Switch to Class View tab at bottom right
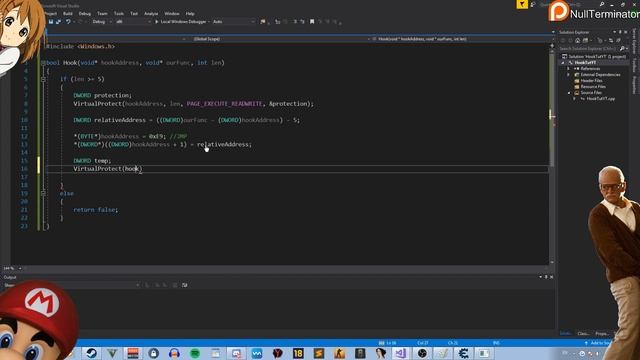Screen dimensions: 640x360 coord(583,333)
